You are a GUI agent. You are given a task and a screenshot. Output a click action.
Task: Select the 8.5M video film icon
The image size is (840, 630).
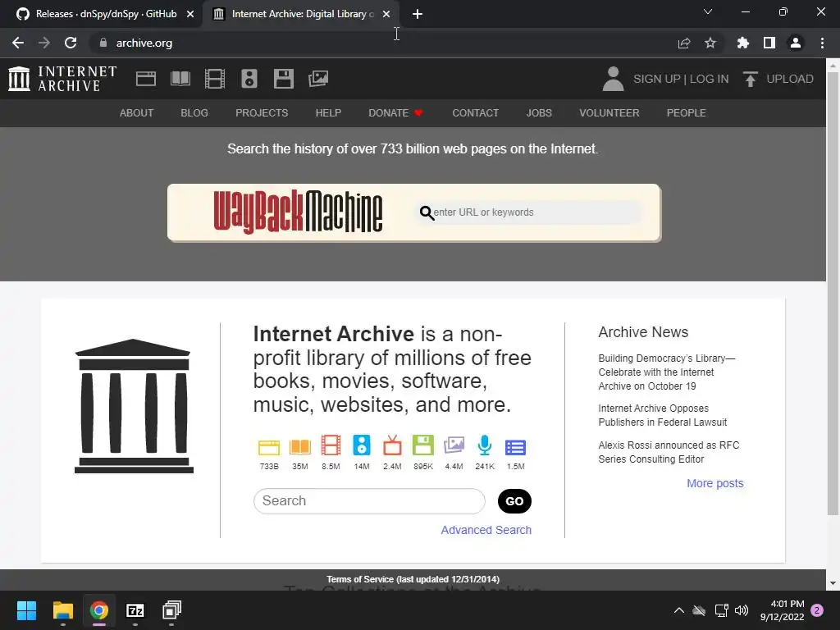pyautogui.click(x=331, y=445)
